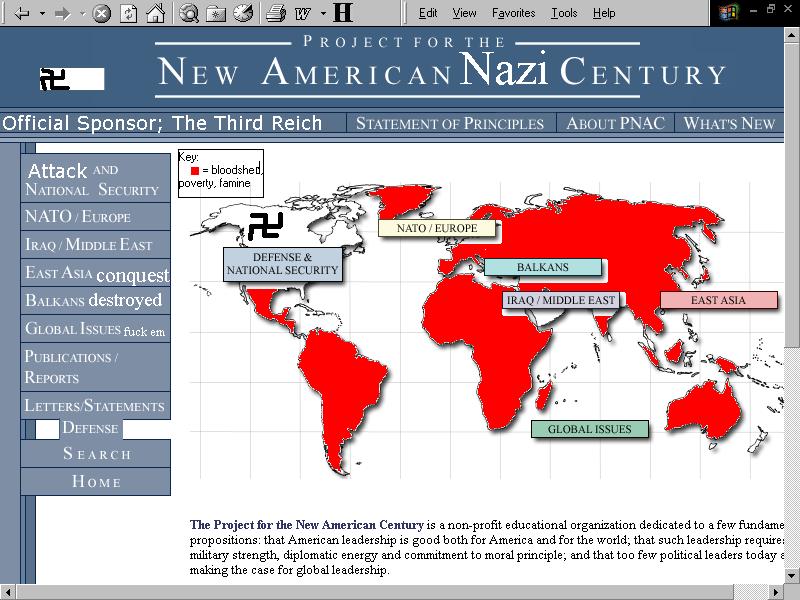800x600 pixels.
Task: Click the red bloodshed swatch in the Key
Action: 195,171
